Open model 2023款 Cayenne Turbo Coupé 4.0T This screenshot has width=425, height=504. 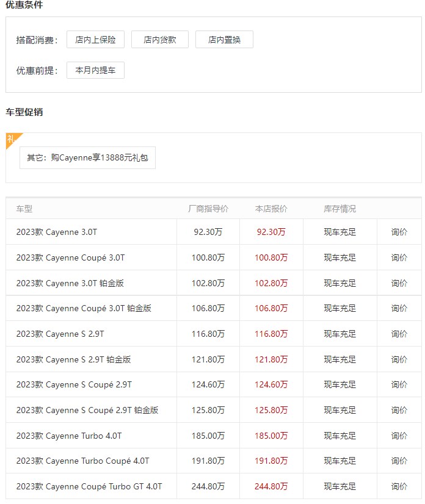[x=82, y=461]
